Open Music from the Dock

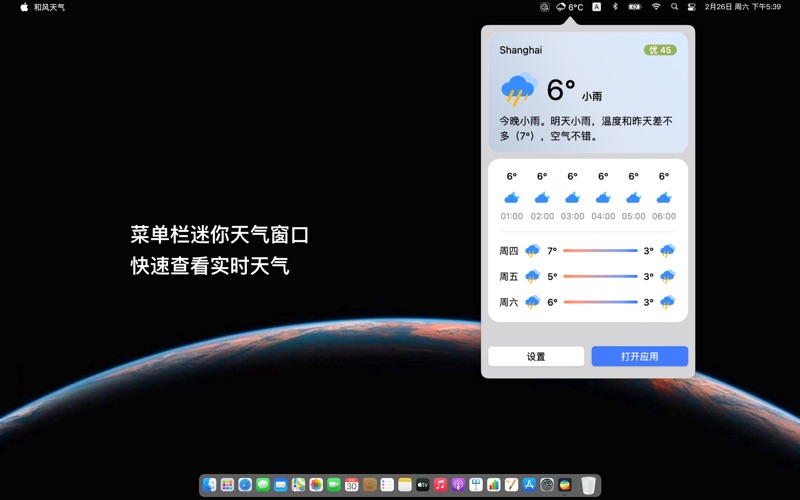pos(440,485)
